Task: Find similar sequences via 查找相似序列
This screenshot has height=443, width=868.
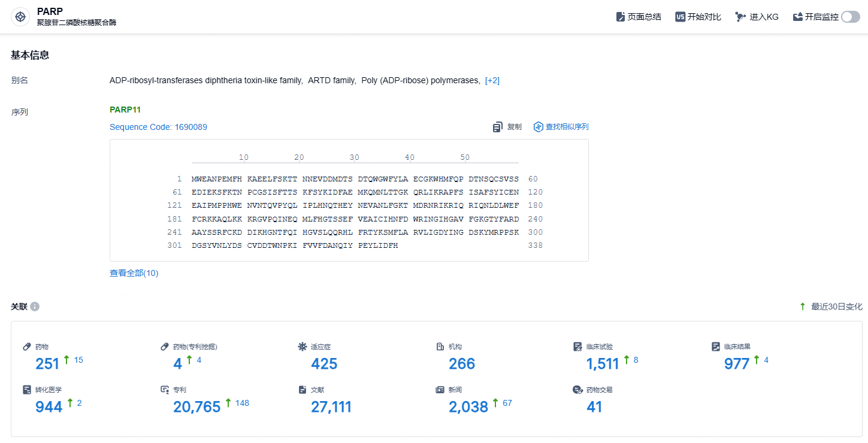Action: pyautogui.click(x=561, y=127)
